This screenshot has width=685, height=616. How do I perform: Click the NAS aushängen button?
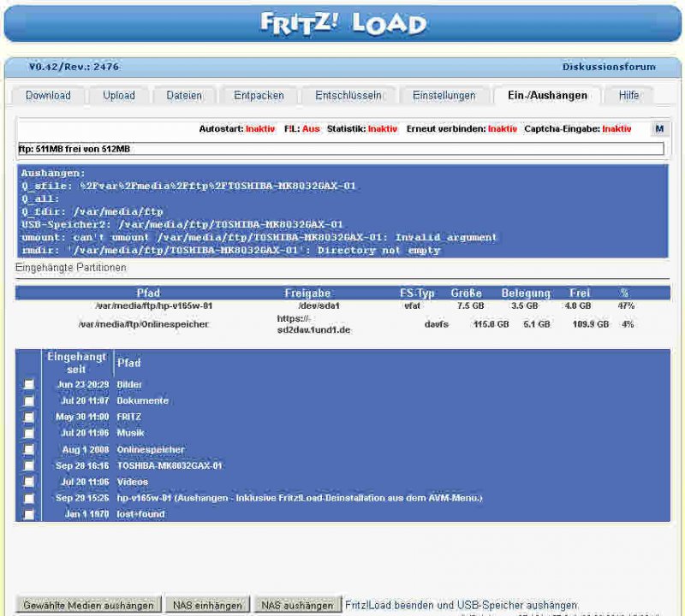[297, 605]
